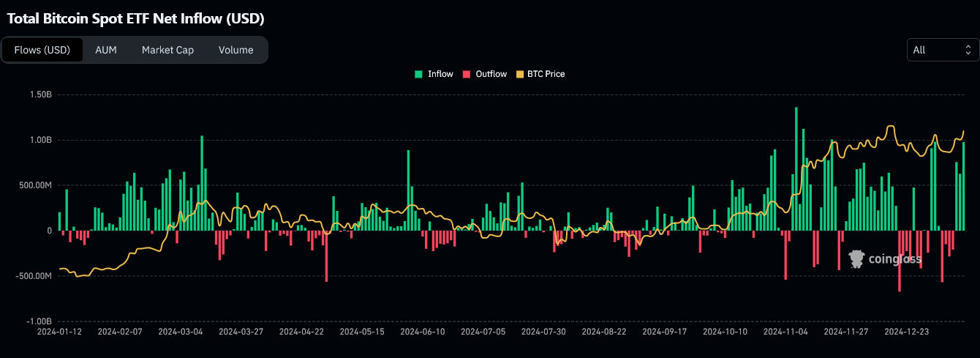The image size is (980, 358).
Task: Click the yellow BTC Price legend swatch
Action: [521, 74]
